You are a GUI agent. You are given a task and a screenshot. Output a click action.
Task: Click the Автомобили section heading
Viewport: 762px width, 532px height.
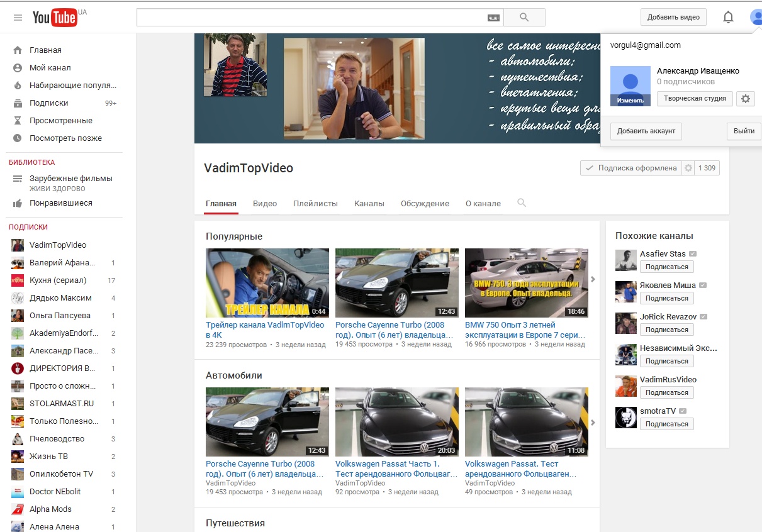[x=234, y=375]
